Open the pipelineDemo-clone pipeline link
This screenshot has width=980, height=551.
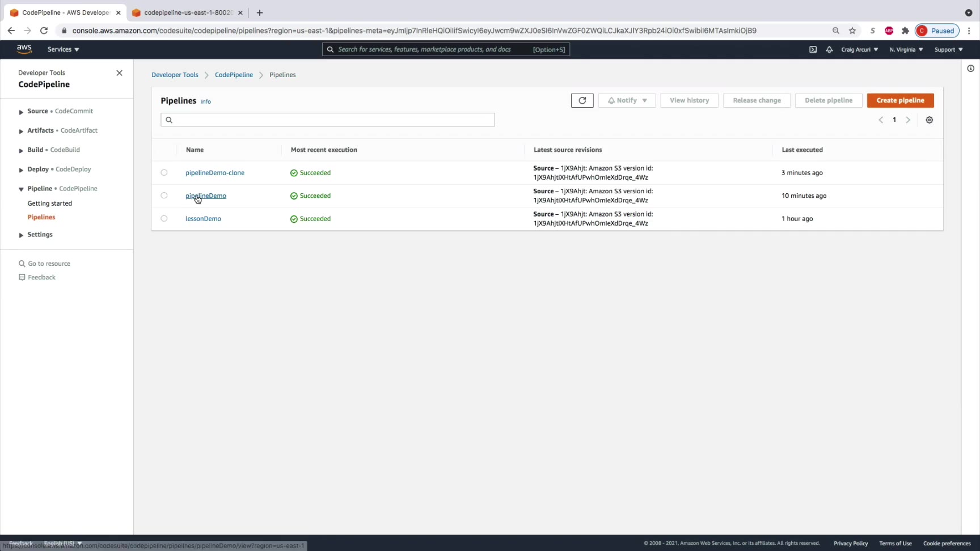point(215,173)
